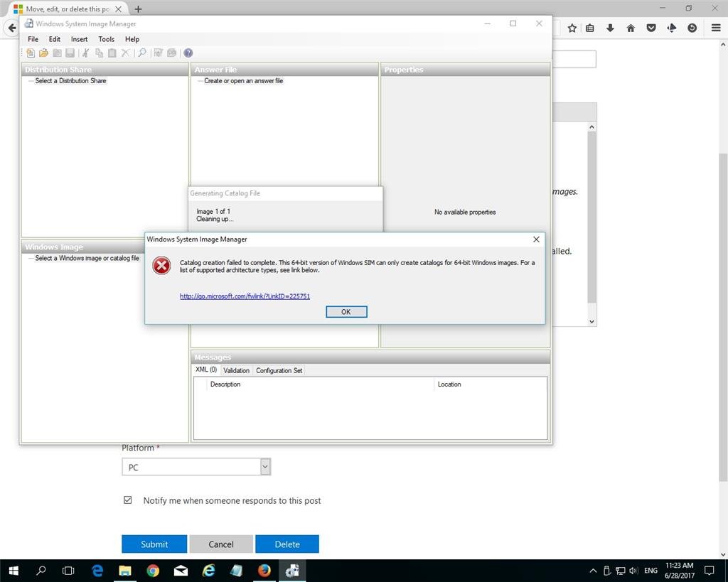The image size is (728, 582).
Task: Click the Description column header in Messages
Action: coord(320,384)
